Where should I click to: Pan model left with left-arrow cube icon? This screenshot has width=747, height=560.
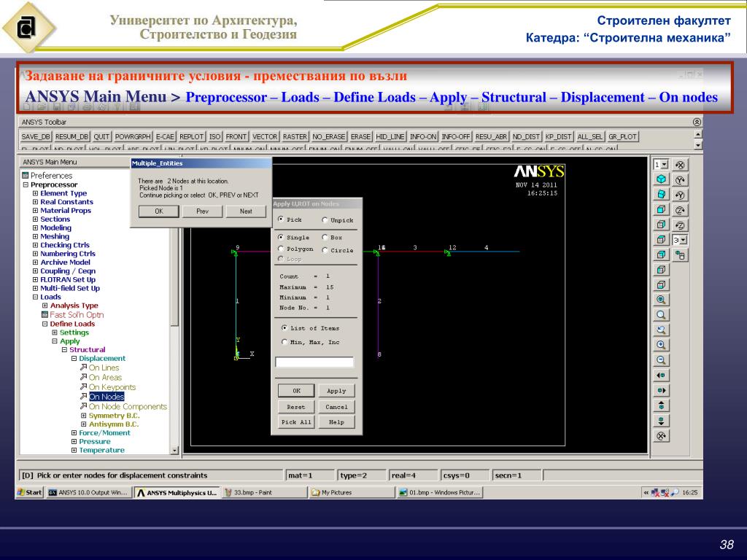pyautogui.click(x=661, y=376)
